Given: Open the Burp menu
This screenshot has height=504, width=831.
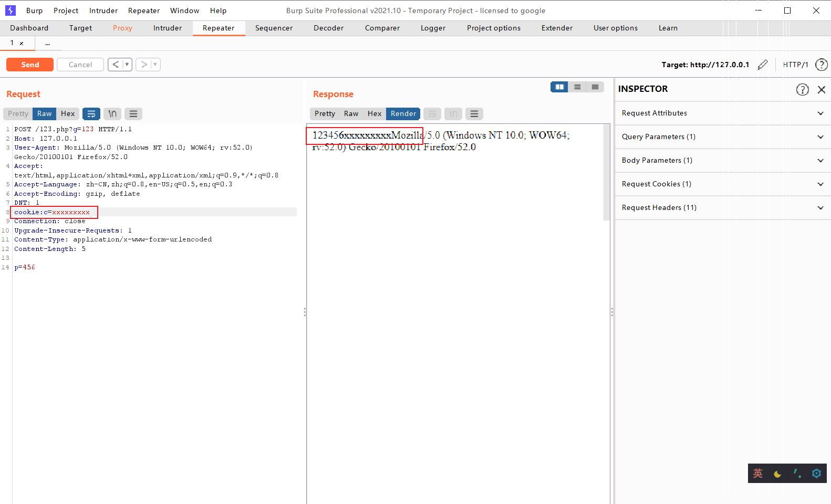Looking at the screenshot, I should click(34, 10).
